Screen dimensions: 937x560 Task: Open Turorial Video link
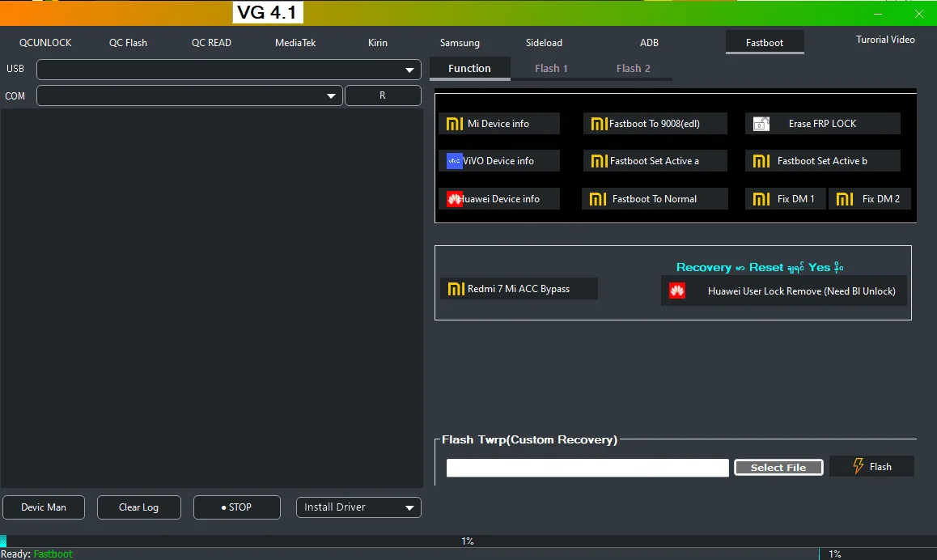[x=885, y=40]
